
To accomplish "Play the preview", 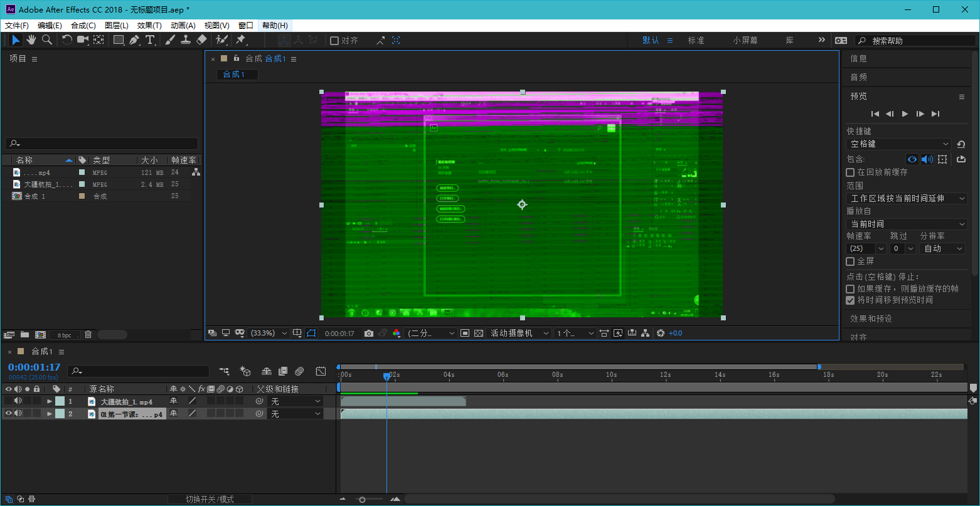I will point(905,113).
